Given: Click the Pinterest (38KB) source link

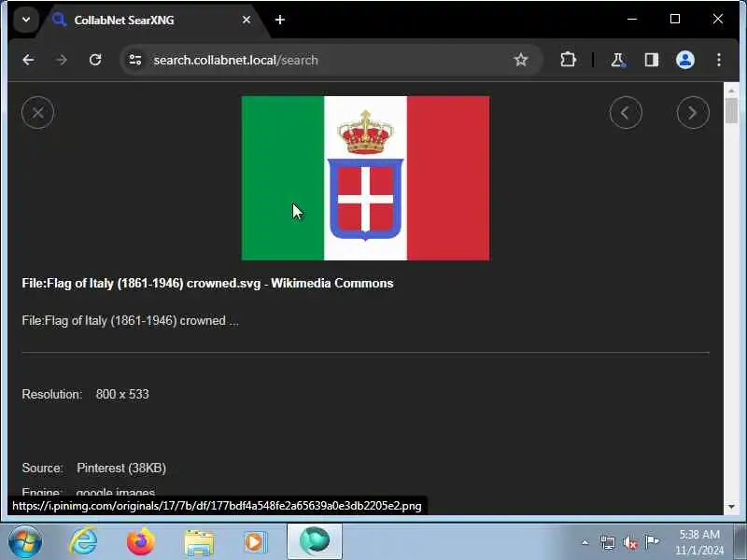Looking at the screenshot, I should (x=121, y=469).
